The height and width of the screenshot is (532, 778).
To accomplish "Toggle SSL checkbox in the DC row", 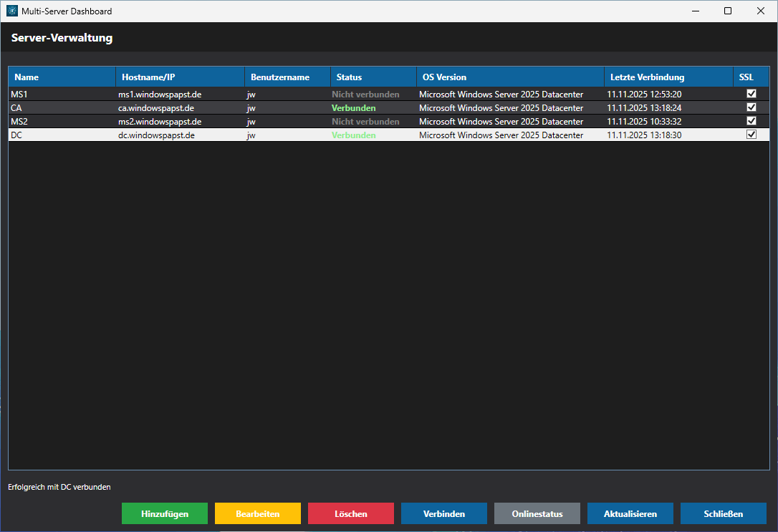I will coord(751,135).
